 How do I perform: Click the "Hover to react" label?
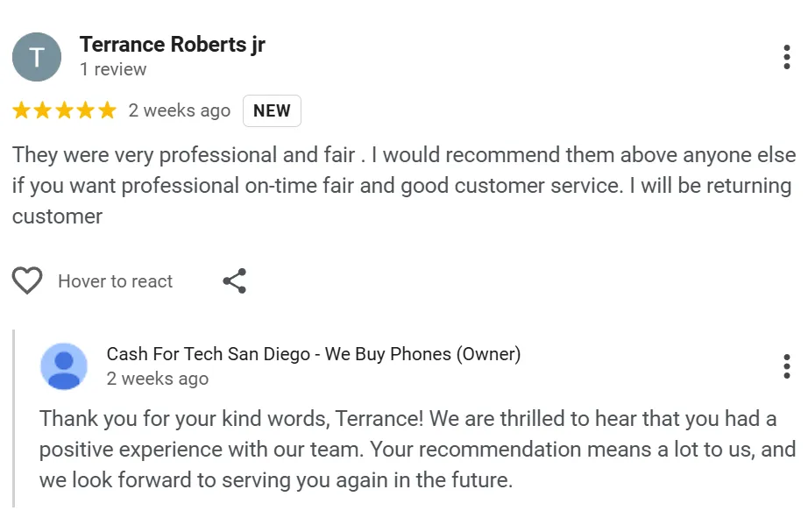(x=115, y=281)
